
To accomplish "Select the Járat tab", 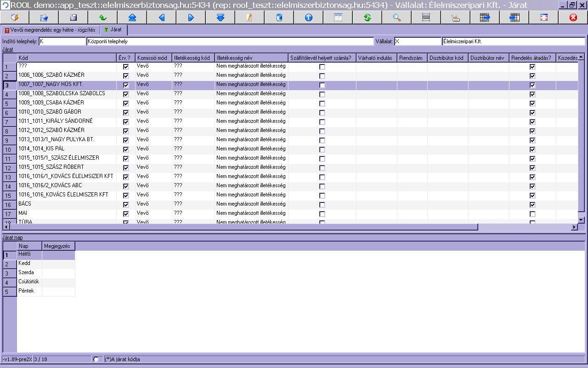I will click(113, 30).
